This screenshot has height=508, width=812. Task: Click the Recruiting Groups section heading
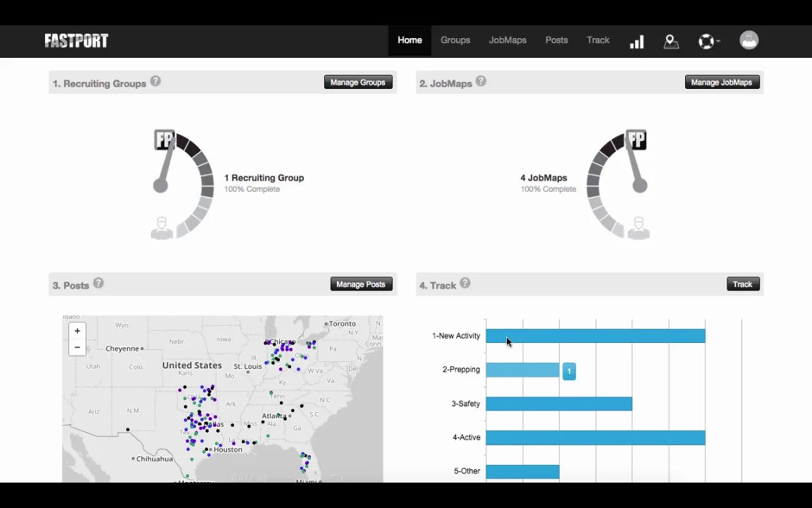pos(99,83)
